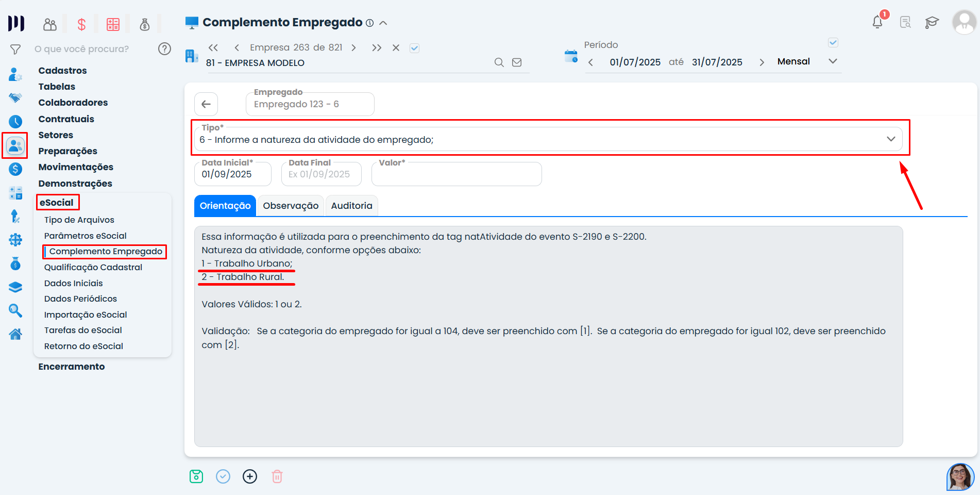Screen dimensions: 980x495
Task: Open the help question mark icon
Action: [x=164, y=49]
